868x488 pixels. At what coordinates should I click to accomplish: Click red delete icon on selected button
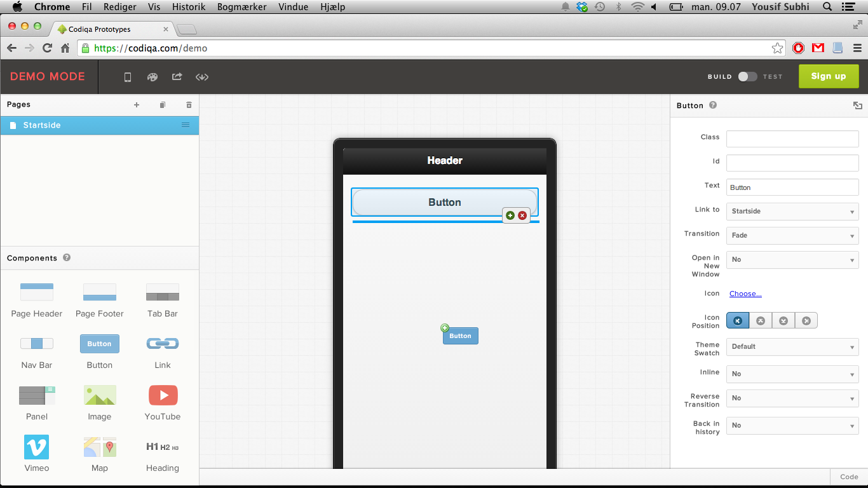pyautogui.click(x=522, y=215)
